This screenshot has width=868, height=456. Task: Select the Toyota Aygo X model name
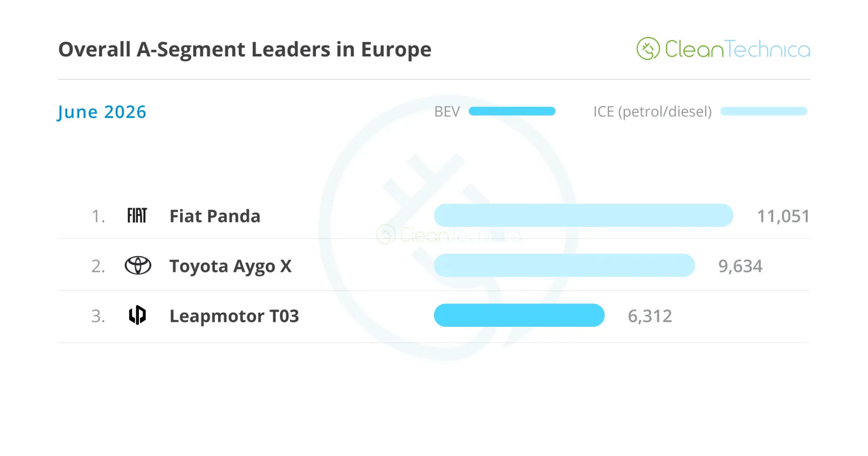(231, 267)
